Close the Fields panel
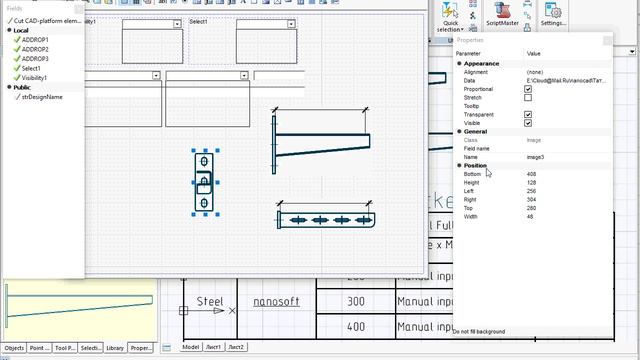 pyautogui.click(x=80, y=8)
